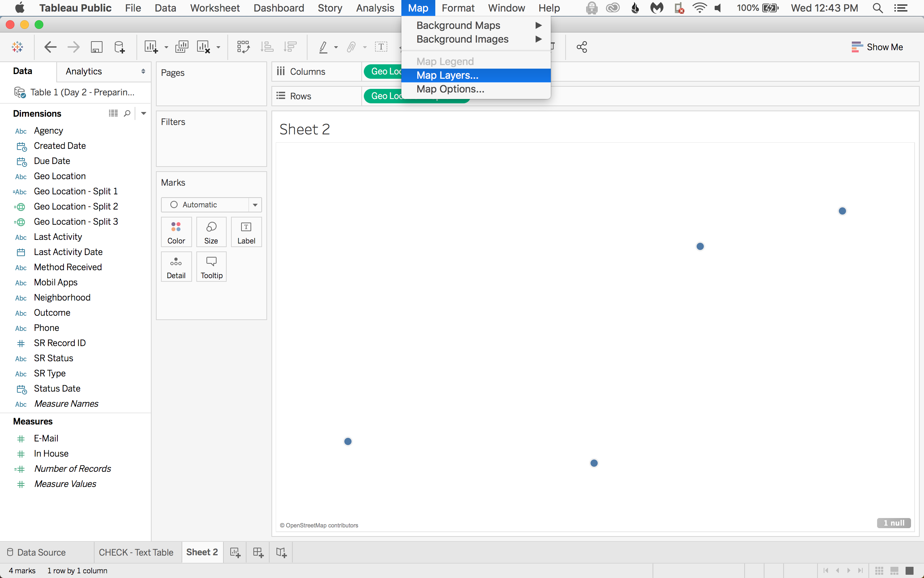Expand Background Maps submenu

(476, 25)
